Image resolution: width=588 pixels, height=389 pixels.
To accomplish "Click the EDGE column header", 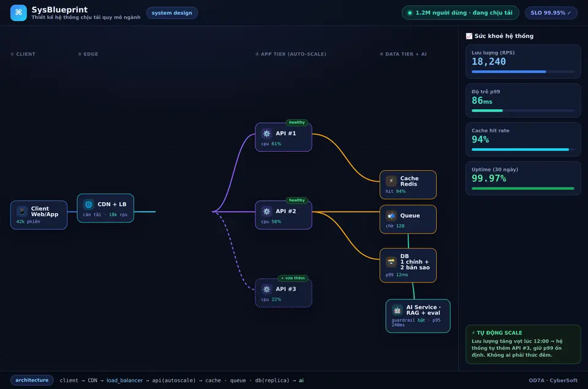I will [x=88, y=54].
